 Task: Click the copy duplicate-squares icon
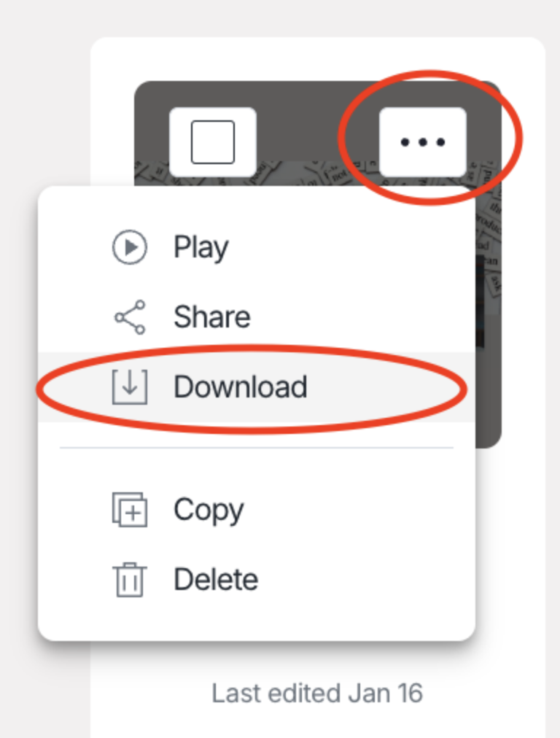point(129,510)
